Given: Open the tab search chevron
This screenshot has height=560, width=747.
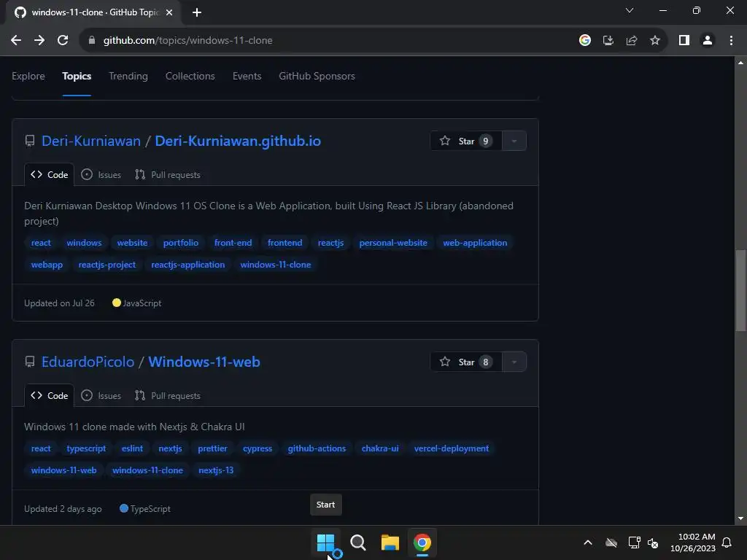Looking at the screenshot, I should [630, 10].
